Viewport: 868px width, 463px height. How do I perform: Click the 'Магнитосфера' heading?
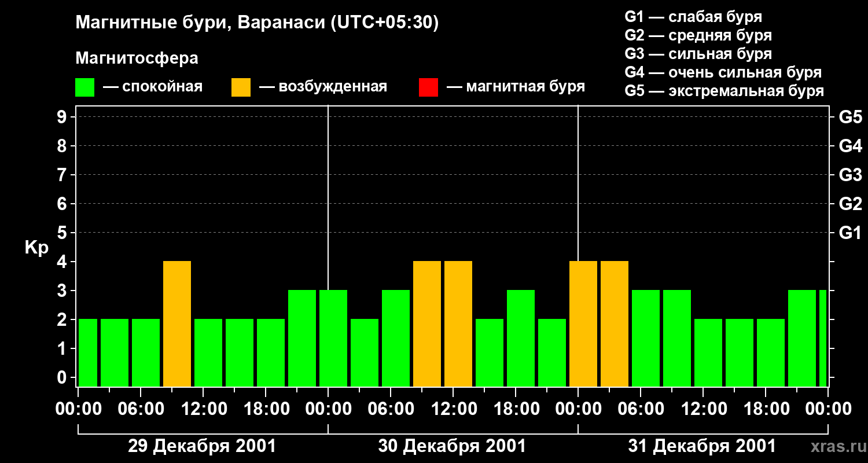[x=137, y=58]
